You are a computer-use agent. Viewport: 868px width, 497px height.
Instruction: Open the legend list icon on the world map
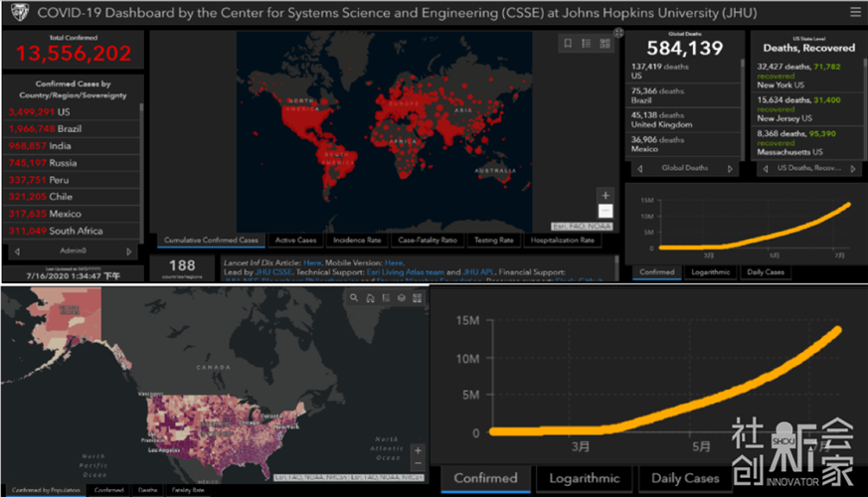point(586,44)
